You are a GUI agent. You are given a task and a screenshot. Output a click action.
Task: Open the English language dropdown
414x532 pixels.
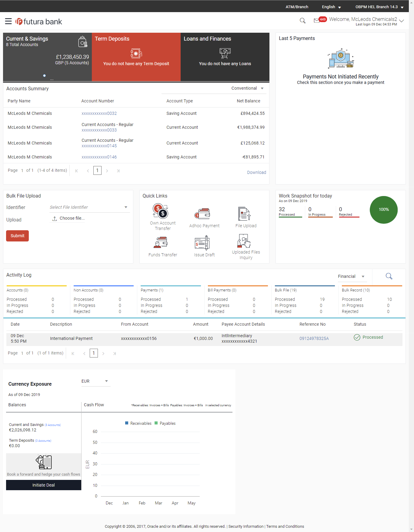point(331,7)
